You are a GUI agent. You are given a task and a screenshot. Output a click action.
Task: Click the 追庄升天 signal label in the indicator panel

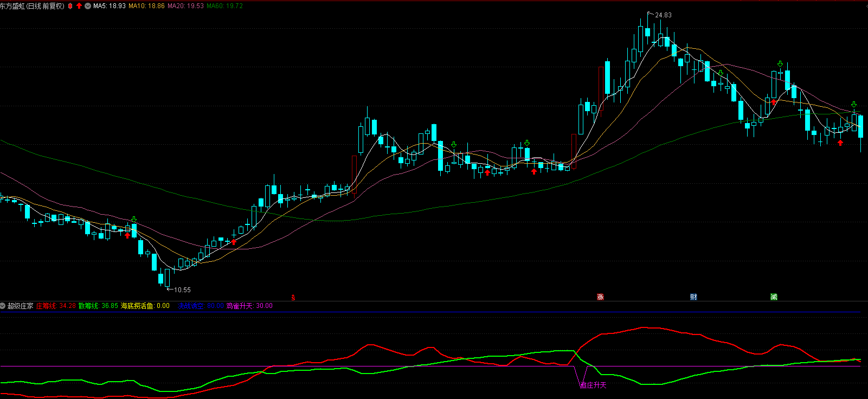coord(593,385)
